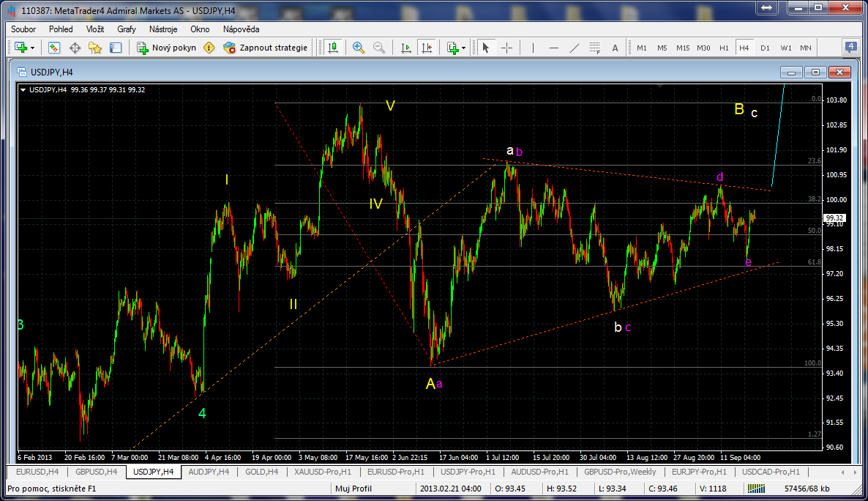Click connection status bars icon in status bar
Screen dimensions: 868x501
[x=756, y=489]
